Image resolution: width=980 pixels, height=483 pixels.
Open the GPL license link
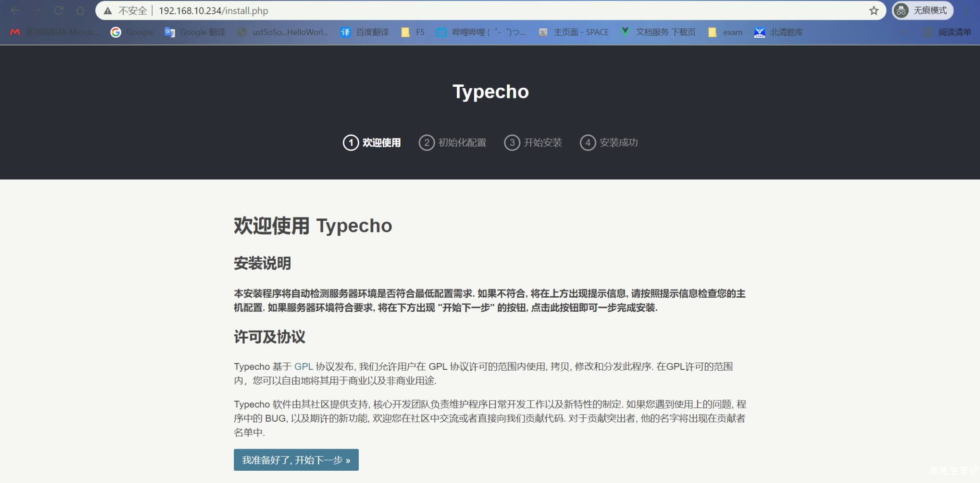point(304,366)
